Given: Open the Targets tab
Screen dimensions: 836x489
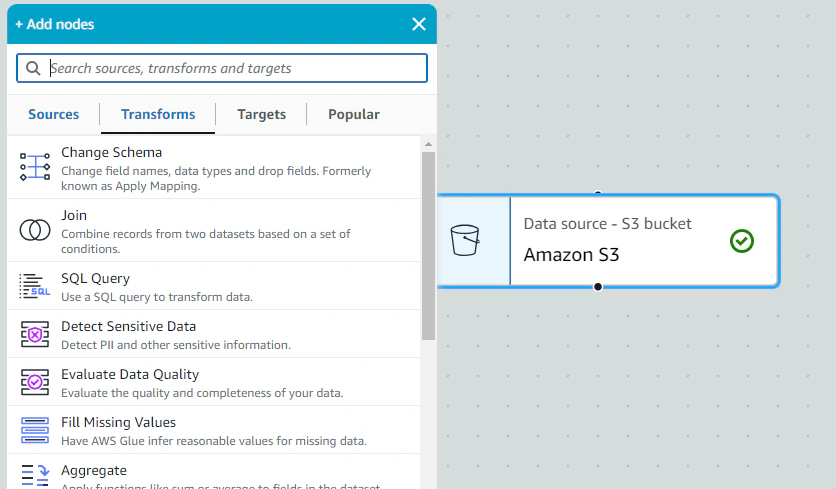Looking at the screenshot, I should pos(261,114).
